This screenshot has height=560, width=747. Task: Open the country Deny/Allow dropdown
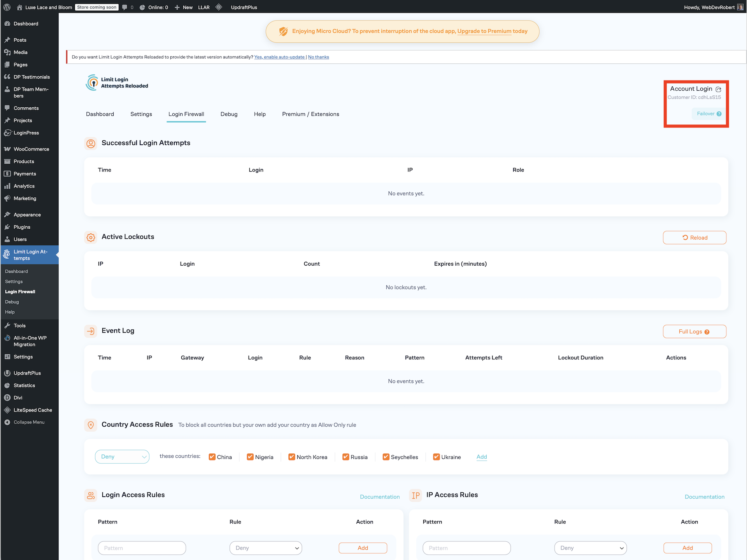(x=122, y=457)
